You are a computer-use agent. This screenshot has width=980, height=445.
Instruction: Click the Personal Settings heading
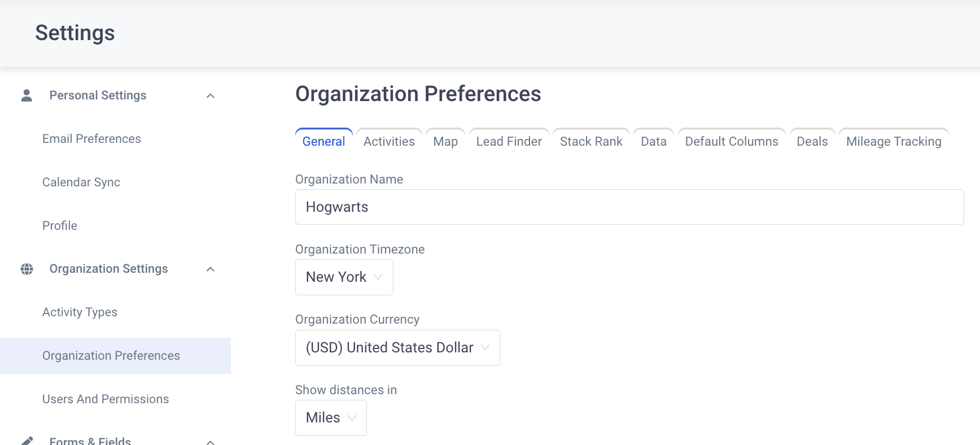(98, 95)
